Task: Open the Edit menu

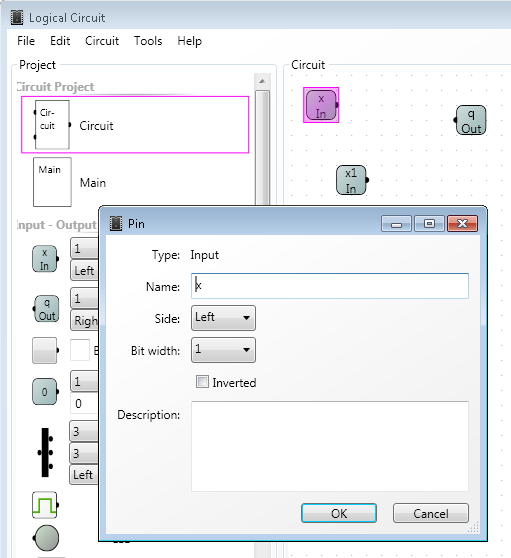Action: (60, 41)
